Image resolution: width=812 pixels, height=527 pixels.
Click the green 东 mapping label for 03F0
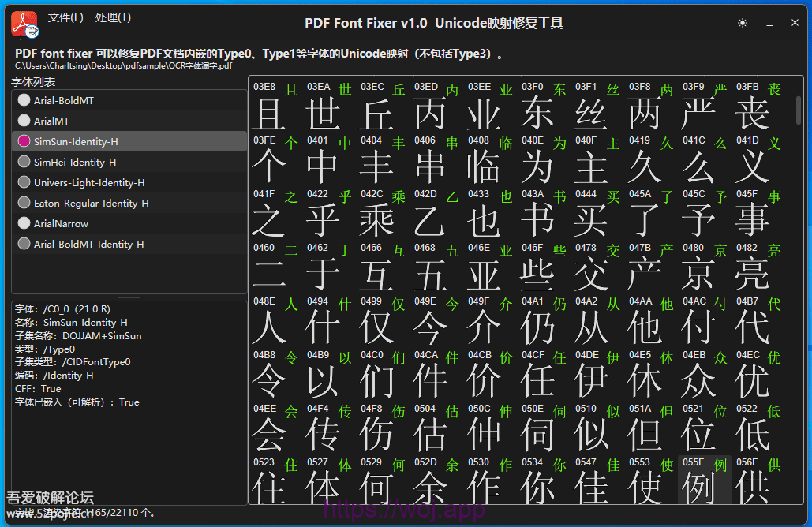coord(559,89)
